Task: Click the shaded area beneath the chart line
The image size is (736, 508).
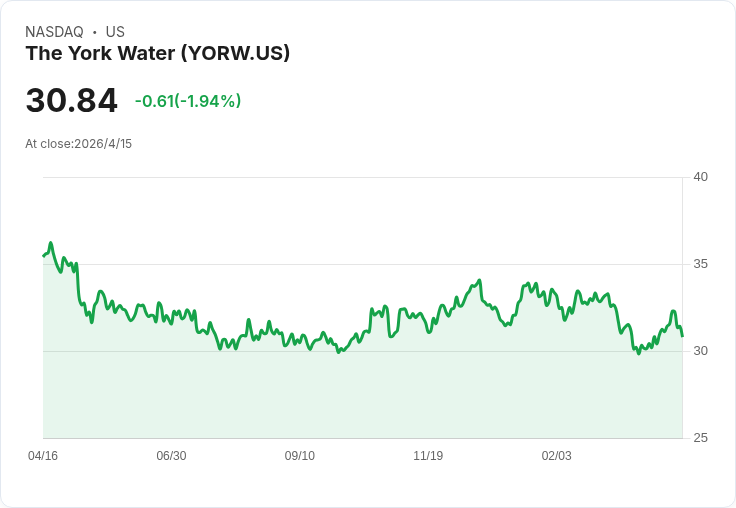Action: [x=362, y=394]
